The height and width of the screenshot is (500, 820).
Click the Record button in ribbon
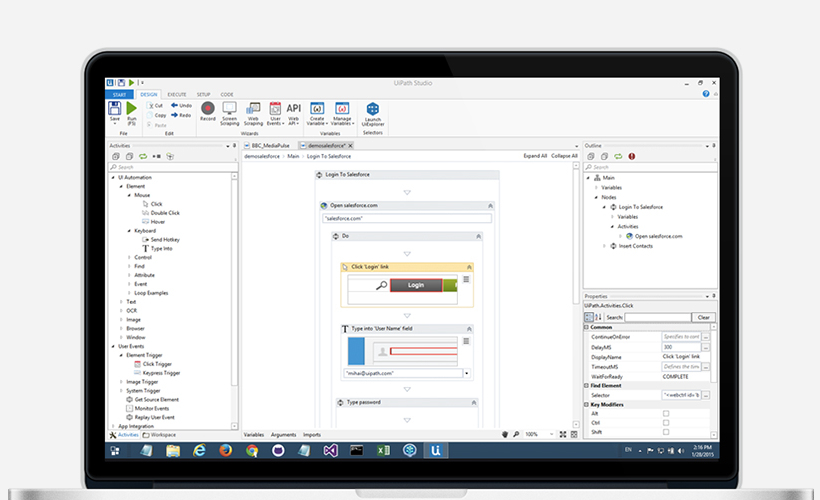208,111
